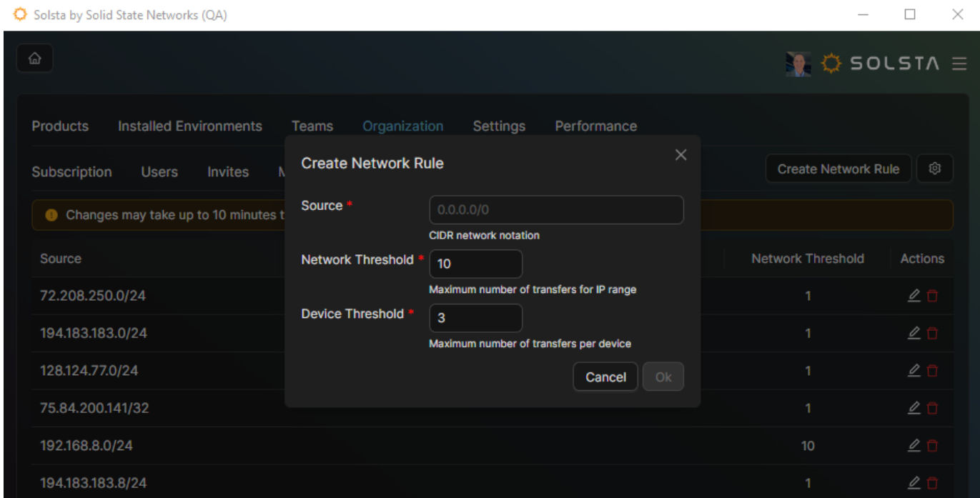Viewport: 980px width, 498px height.
Task: Minimize the Solsta window
Action: point(863,14)
